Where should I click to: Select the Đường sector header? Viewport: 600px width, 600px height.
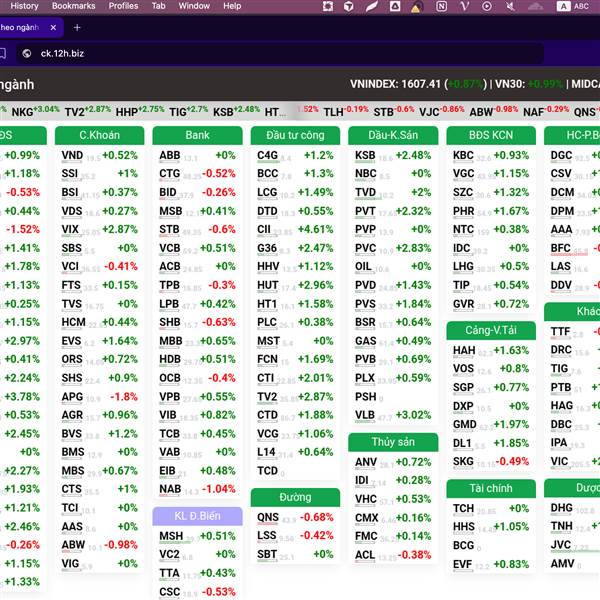295,497
